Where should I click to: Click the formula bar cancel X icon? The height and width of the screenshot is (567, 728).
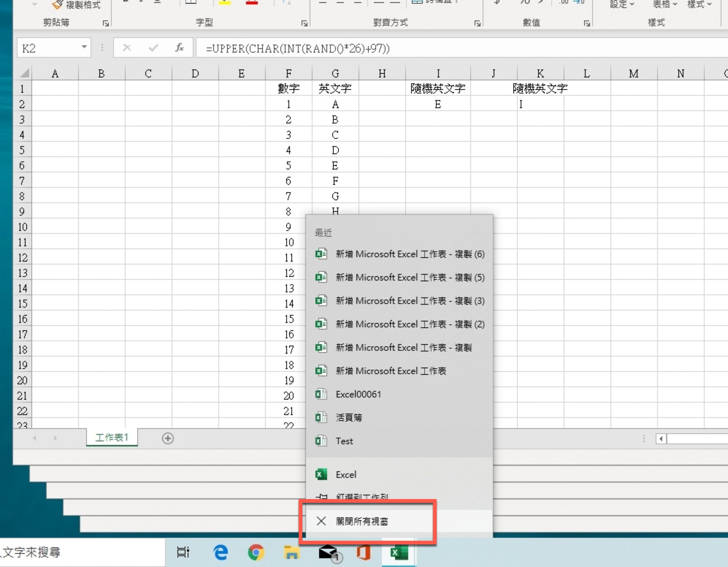127,48
